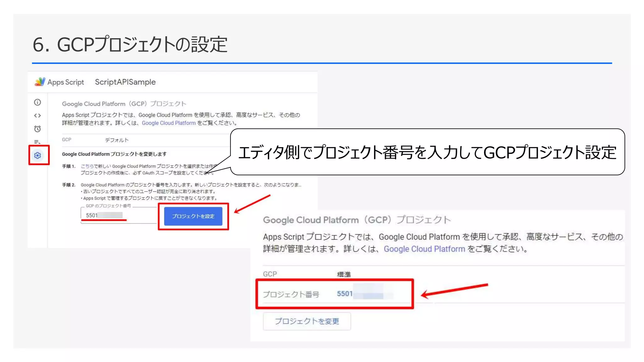Click the 6. GCPプロジェクトの設定 slide title
The image size is (644, 362).
tap(130, 44)
